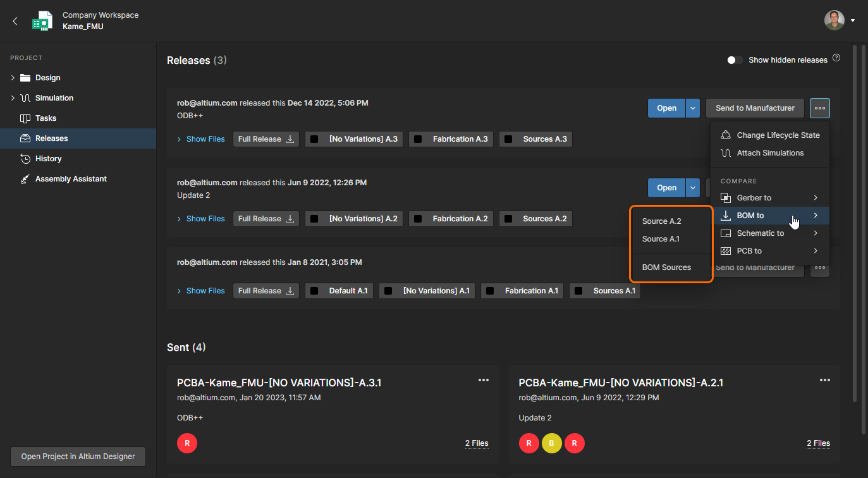
Task: Click the help icon beside Show hidden releases
Action: (836, 58)
